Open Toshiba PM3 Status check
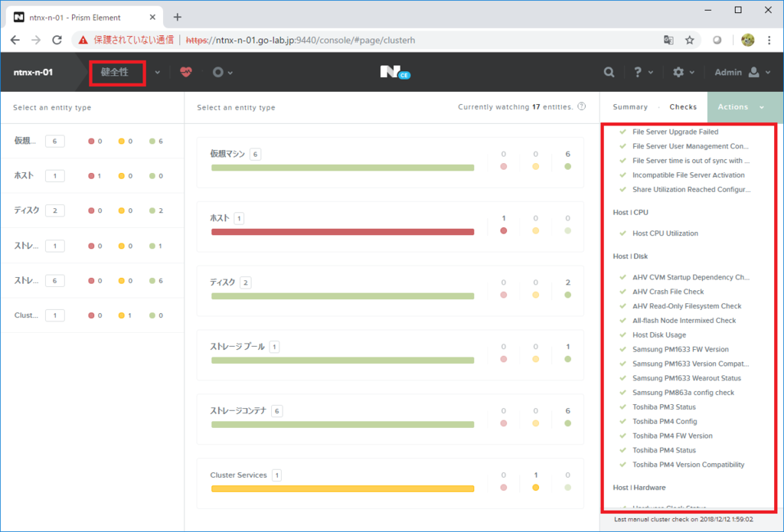 tap(664, 407)
